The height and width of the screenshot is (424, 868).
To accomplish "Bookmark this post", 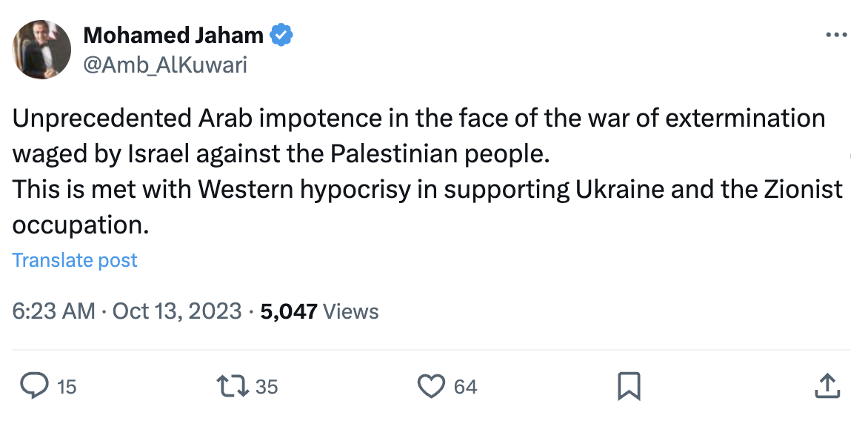I will coord(629,385).
